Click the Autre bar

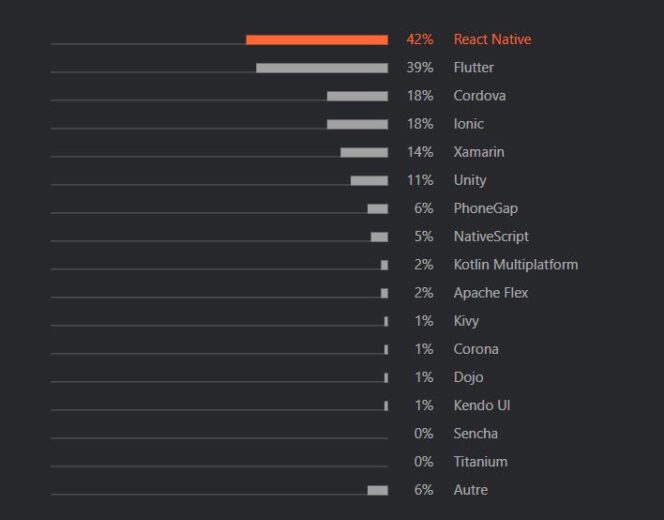pyautogui.click(x=377, y=490)
